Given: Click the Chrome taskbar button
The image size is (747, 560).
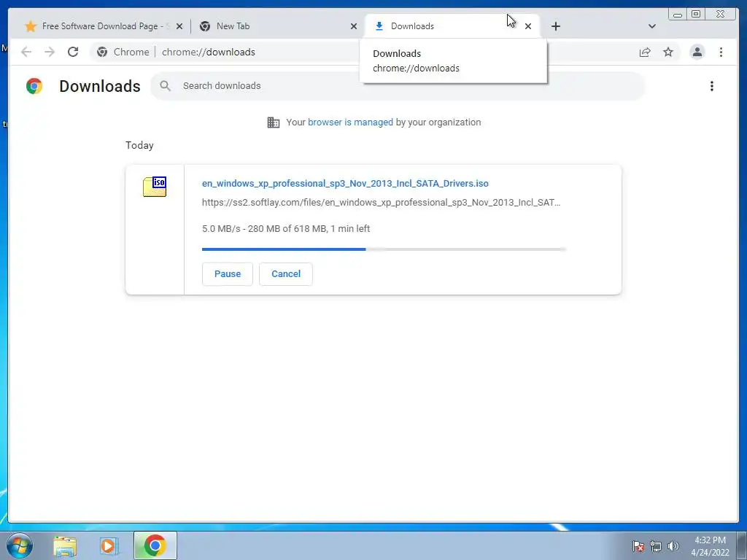Looking at the screenshot, I should point(155,545).
